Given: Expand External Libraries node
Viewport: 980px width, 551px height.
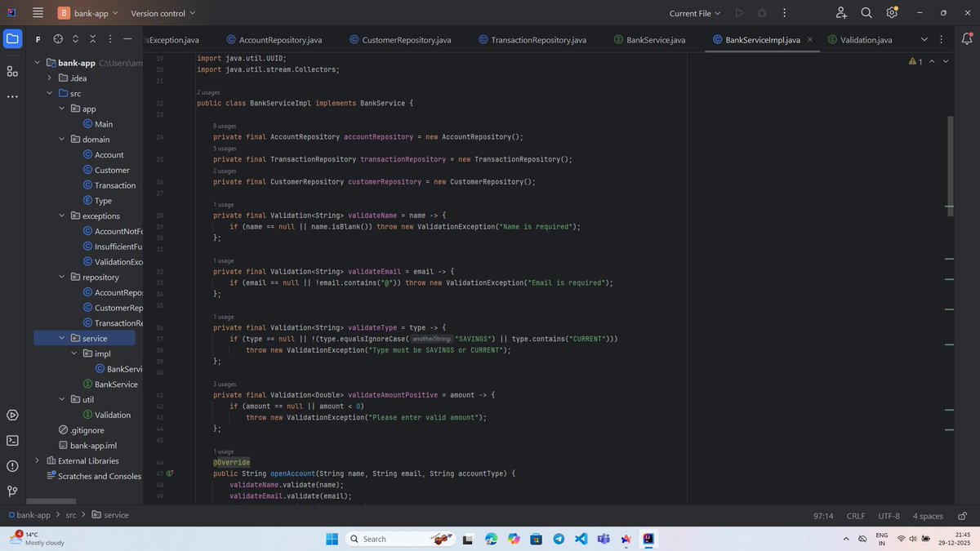Looking at the screenshot, I should click(37, 461).
